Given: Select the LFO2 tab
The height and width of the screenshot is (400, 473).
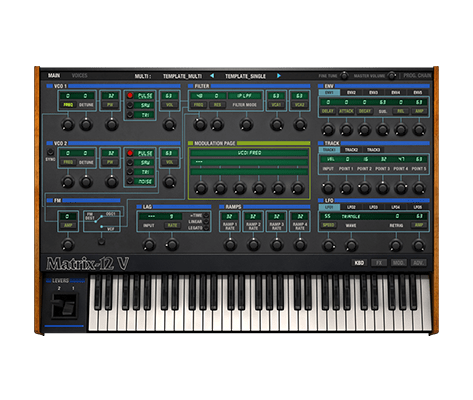Looking at the screenshot, I should coord(351,207).
